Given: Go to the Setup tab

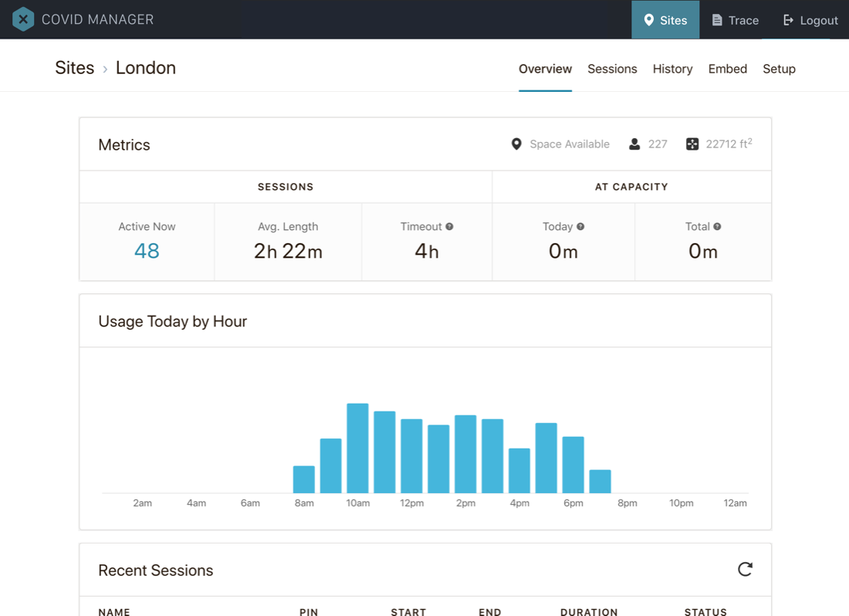Looking at the screenshot, I should click(x=780, y=69).
